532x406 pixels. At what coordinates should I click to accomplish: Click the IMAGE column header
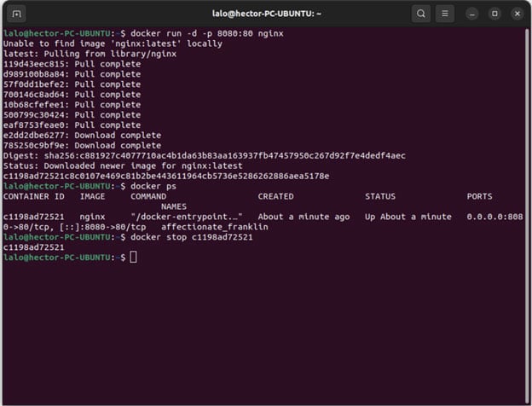pyautogui.click(x=92, y=196)
